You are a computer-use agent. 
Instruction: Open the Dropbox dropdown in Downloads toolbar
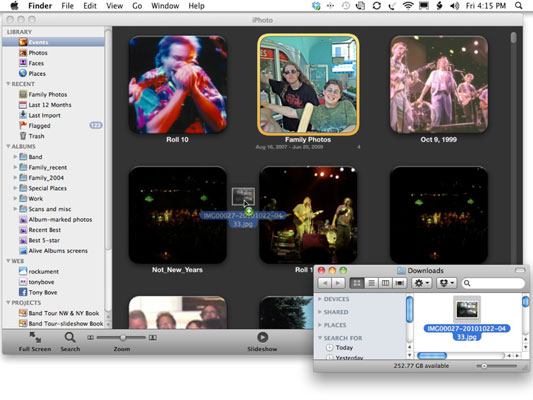[x=447, y=283]
